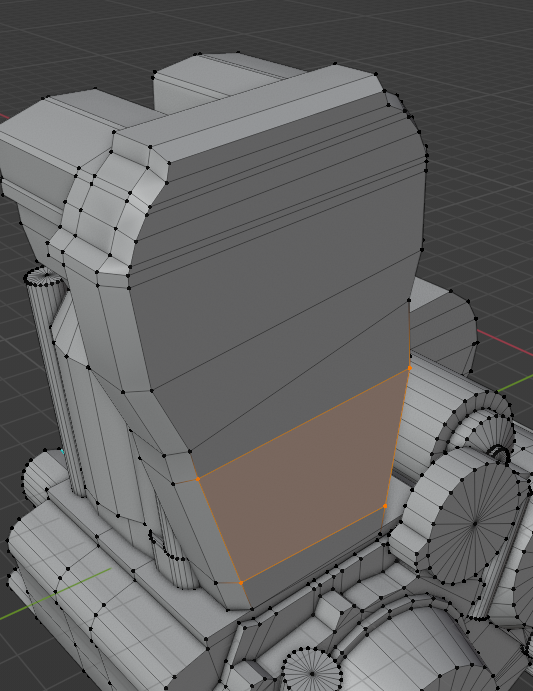Click the green Y axis line at lower left
This screenshot has height=691, width=533.
pyautogui.click(x=55, y=593)
